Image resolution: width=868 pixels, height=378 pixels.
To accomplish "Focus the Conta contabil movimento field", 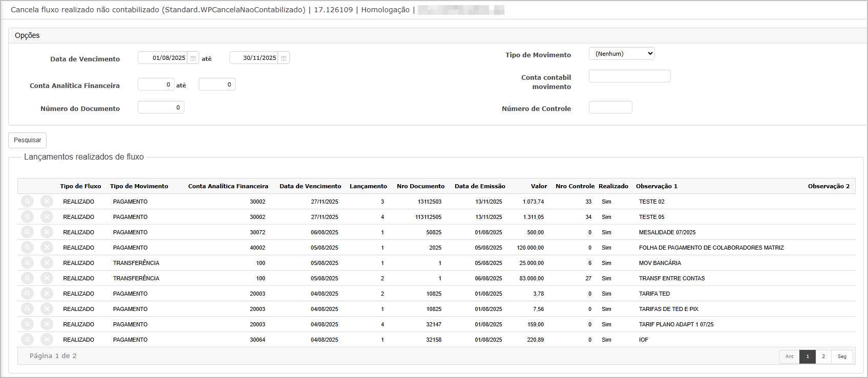I will [x=629, y=76].
